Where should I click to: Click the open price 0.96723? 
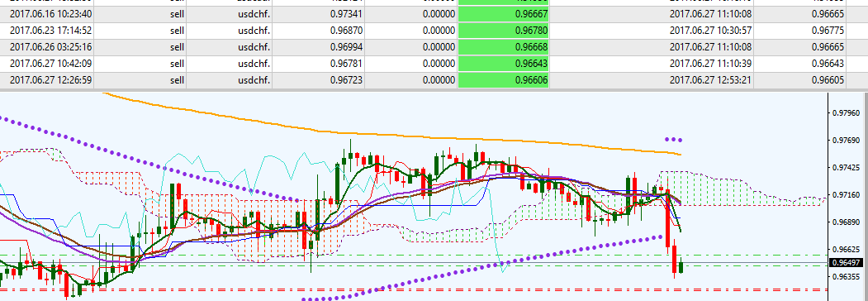347,81
